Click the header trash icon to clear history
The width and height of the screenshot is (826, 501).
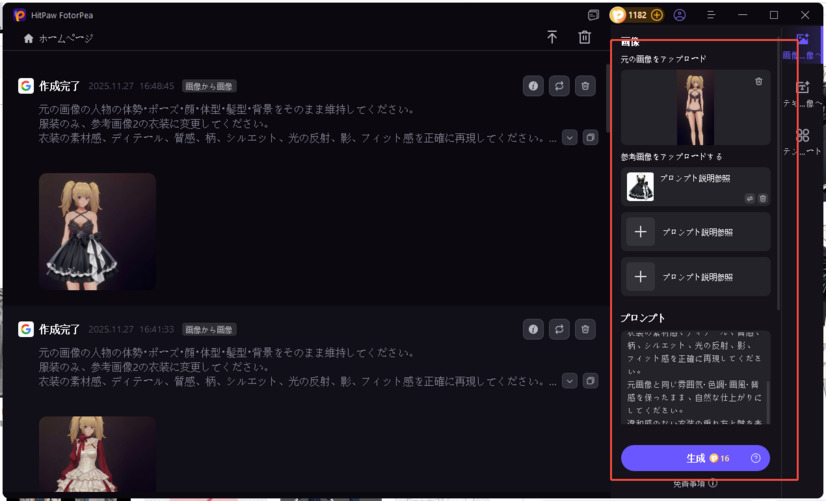coord(584,37)
